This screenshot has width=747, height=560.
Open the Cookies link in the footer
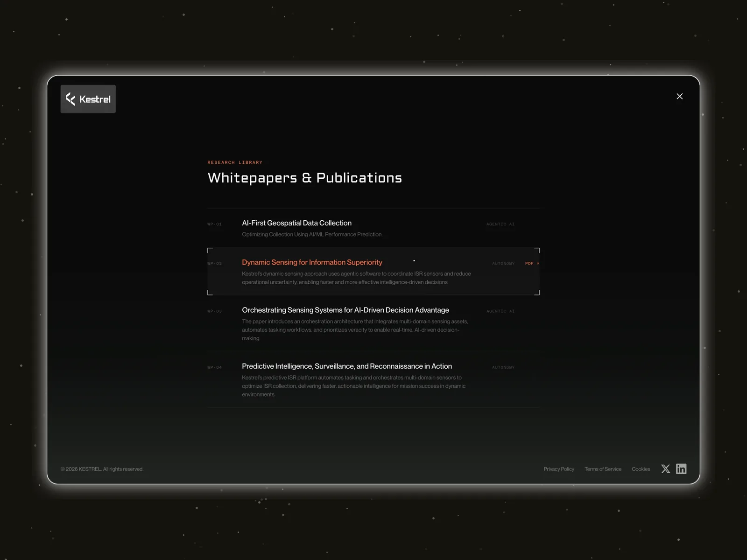[x=641, y=469]
